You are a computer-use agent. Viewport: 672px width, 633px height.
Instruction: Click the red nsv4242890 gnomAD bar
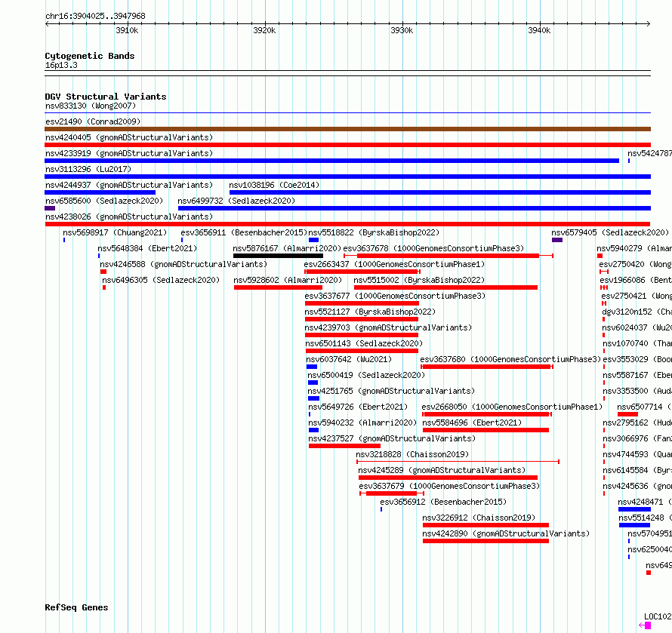tap(486, 541)
